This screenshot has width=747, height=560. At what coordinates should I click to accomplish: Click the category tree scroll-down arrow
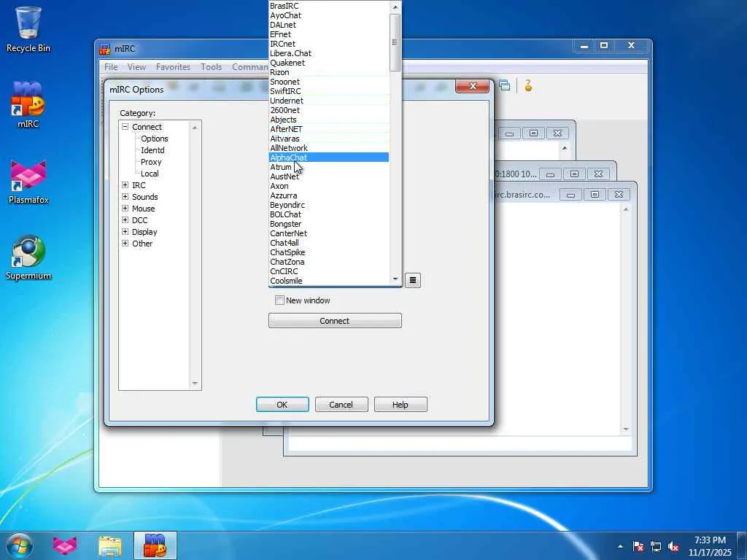tap(195, 384)
